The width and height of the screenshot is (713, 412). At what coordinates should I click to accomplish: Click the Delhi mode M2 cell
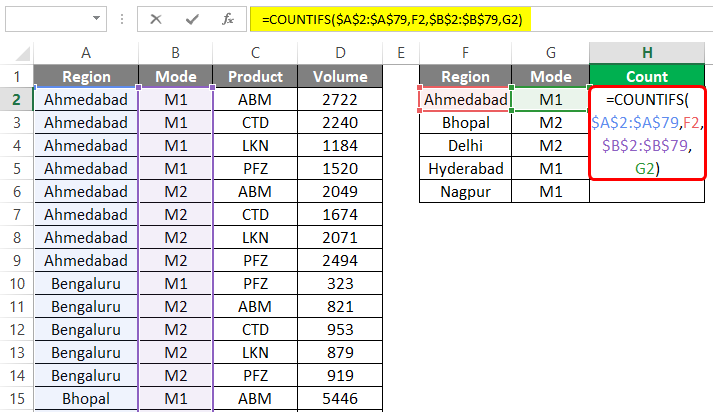(550, 145)
